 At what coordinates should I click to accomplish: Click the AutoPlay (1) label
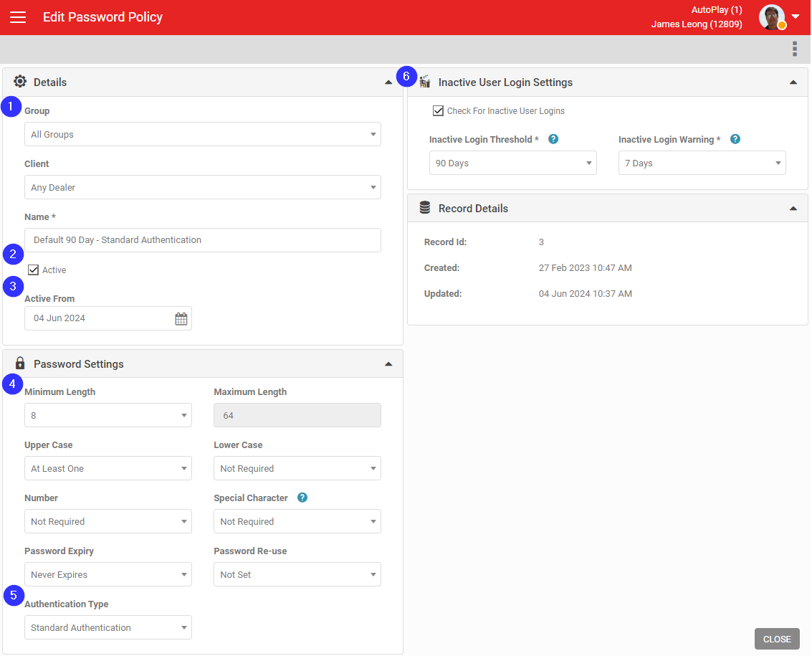[717, 10]
